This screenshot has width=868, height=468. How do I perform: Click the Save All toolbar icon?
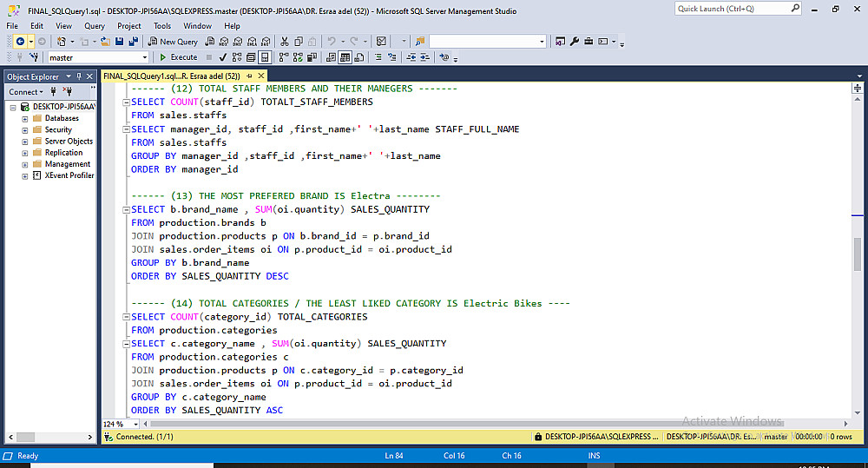(x=134, y=42)
